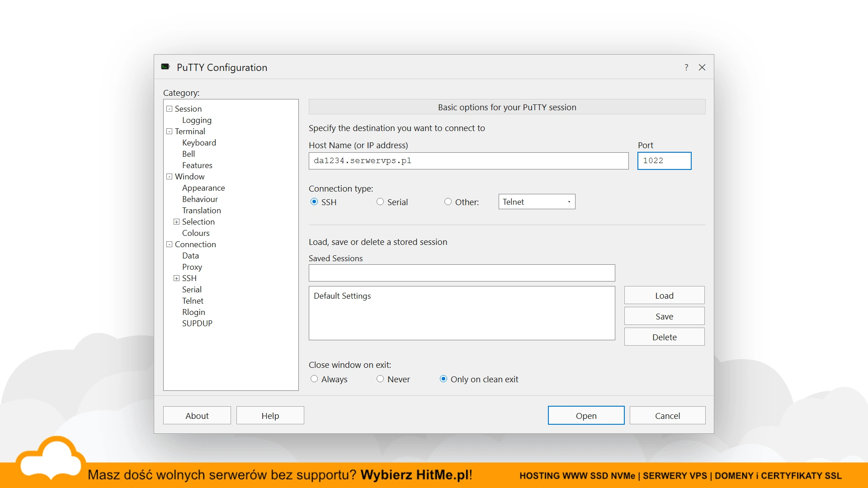Select SSH connection type
Viewport: 868px width, 488px height.
click(x=314, y=202)
